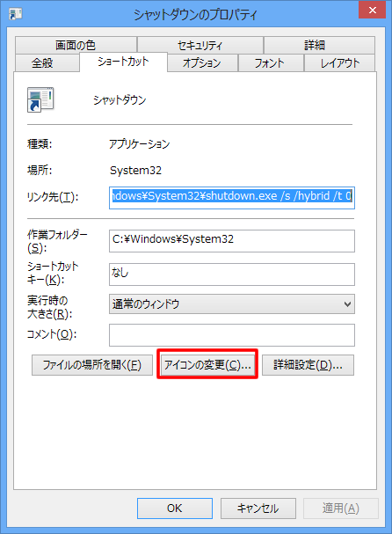Open the 画面の色 tab
Image resolution: width=392 pixels, height=534 pixels.
pos(76,45)
